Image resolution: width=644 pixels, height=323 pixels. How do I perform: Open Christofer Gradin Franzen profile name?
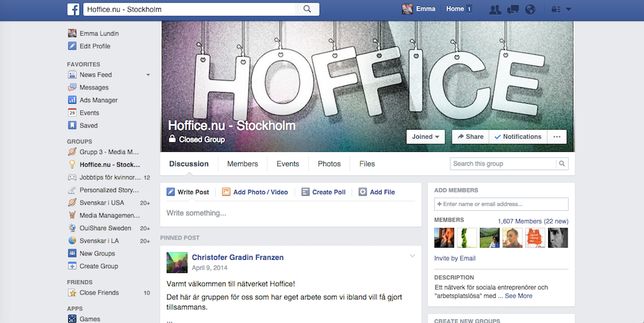click(238, 258)
